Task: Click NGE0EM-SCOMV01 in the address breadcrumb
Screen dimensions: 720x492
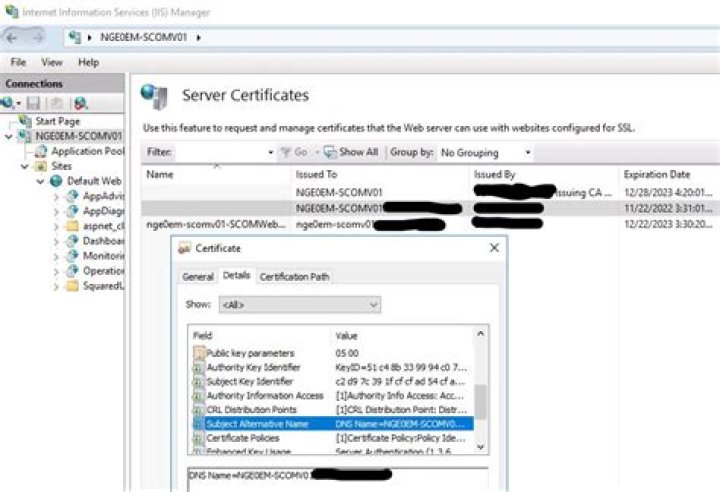Action: [144, 38]
